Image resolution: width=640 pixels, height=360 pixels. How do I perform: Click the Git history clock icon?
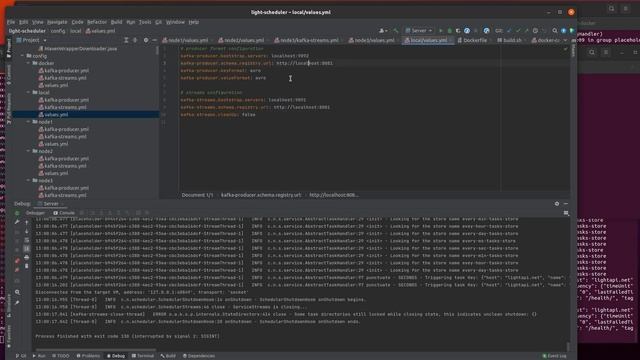(x=535, y=31)
